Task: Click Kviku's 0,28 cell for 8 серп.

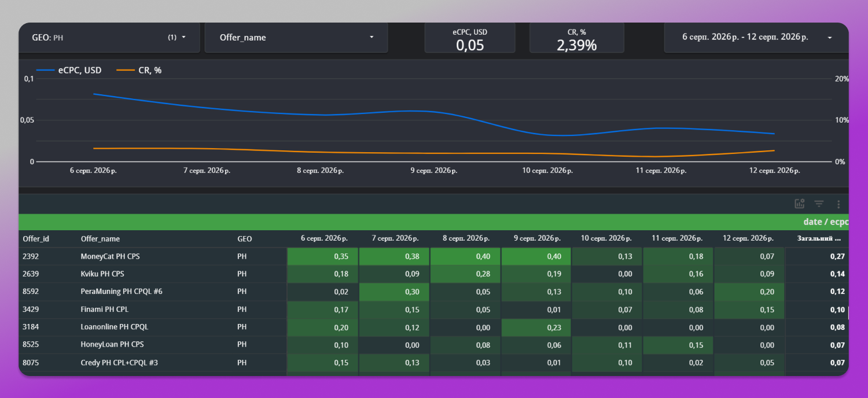Action: 465,274
